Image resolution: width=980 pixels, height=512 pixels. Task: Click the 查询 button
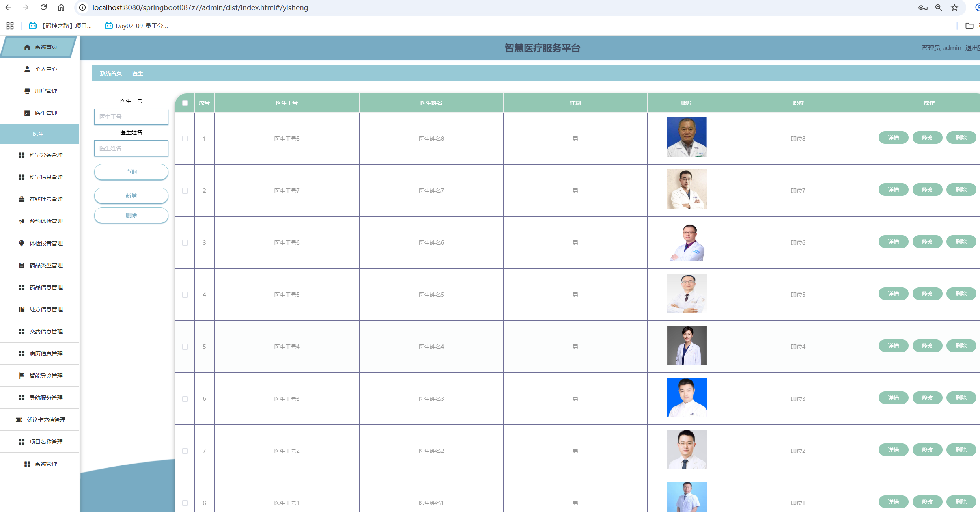[x=131, y=172]
